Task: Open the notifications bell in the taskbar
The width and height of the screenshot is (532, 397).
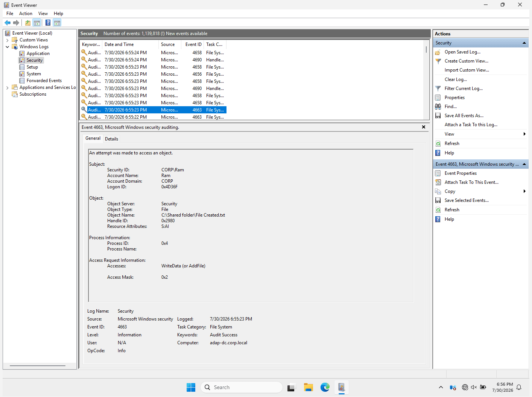Action: (x=519, y=387)
